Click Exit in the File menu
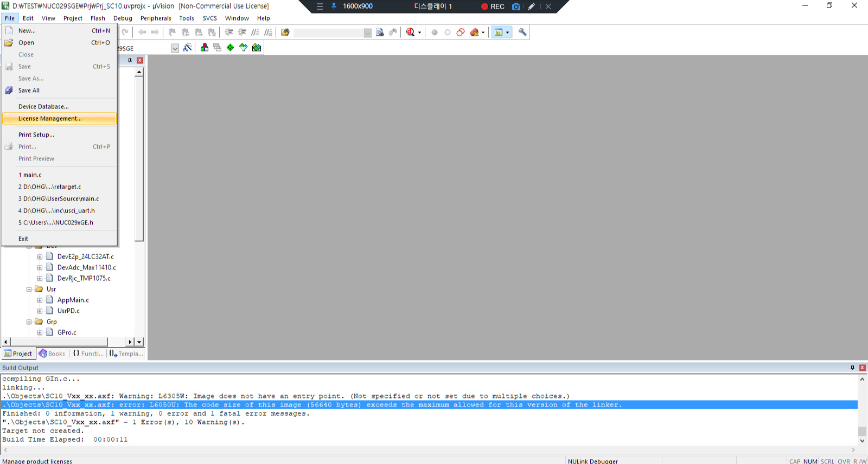 [59, 239]
